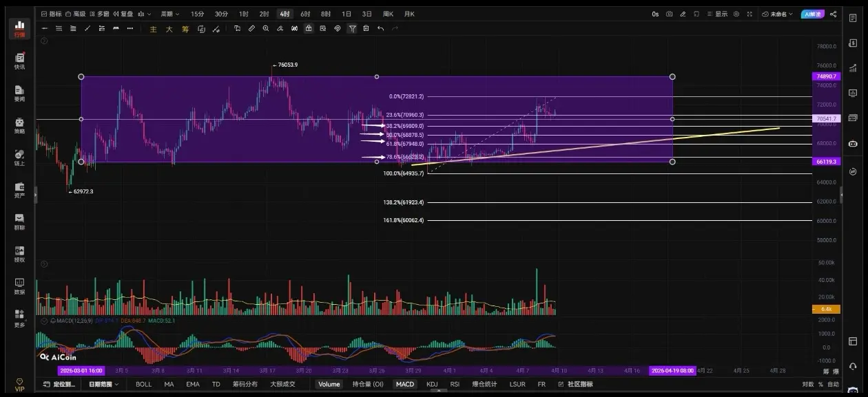Click the AI解读 button
The image size is (868, 397).
pos(812,14)
